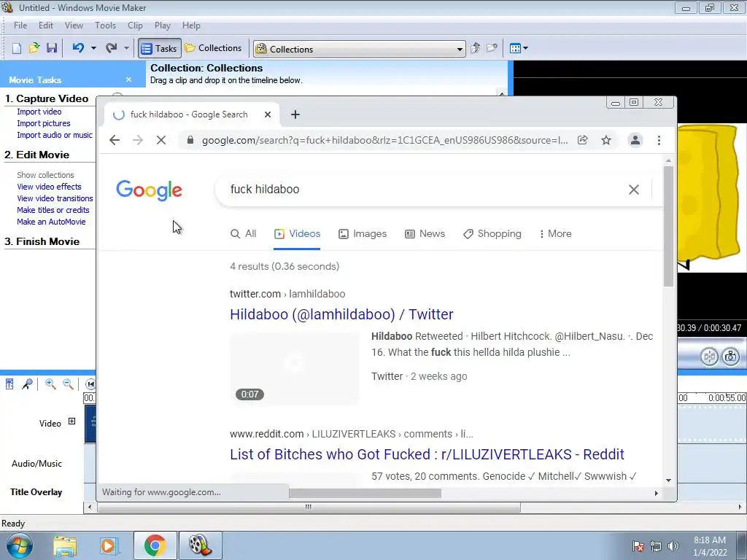Click the Set Audio Levels timeline icon
Image resolution: width=747 pixels, height=560 pixels.
pyautogui.click(x=9, y=384)
